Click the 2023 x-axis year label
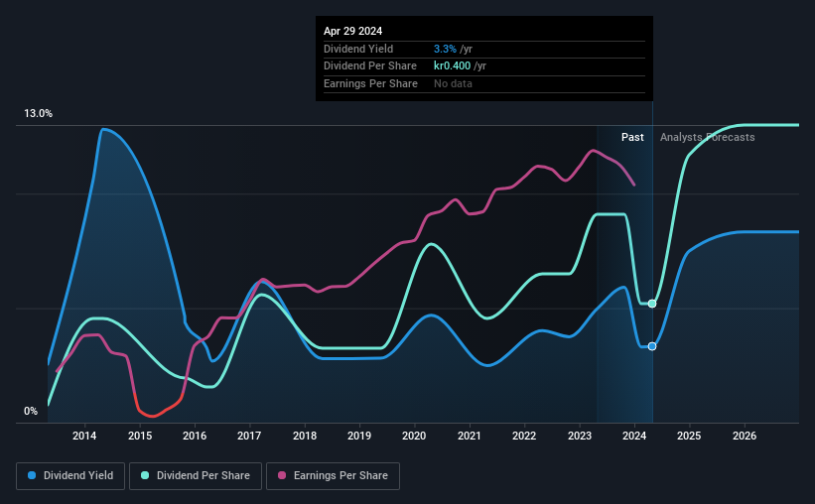 point(579,436)
